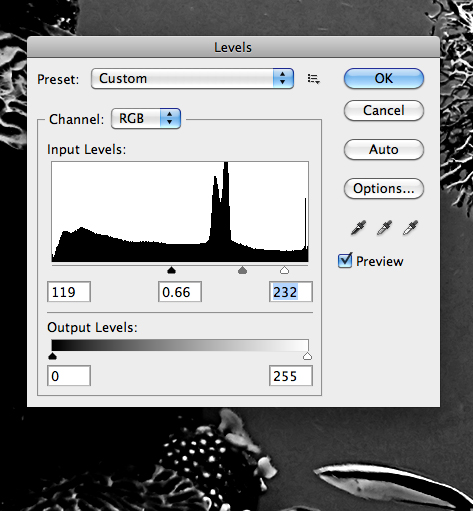
Task: Click the output black level slider triangle
Action: click(52, 356)
